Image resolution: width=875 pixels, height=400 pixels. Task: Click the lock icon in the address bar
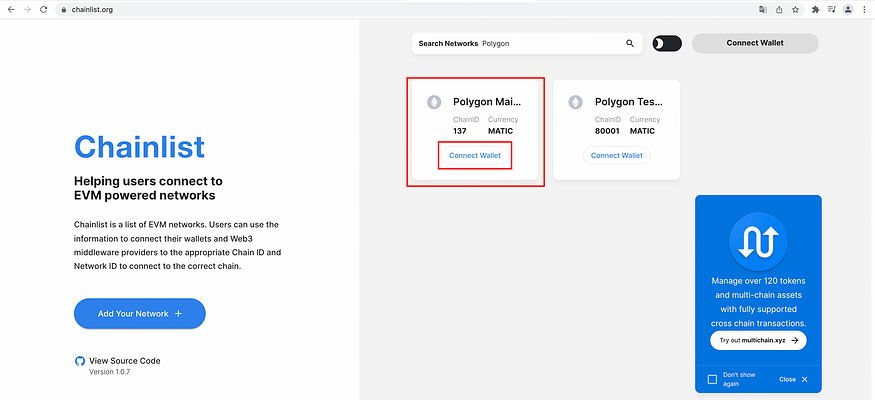(x=64, y=9)
